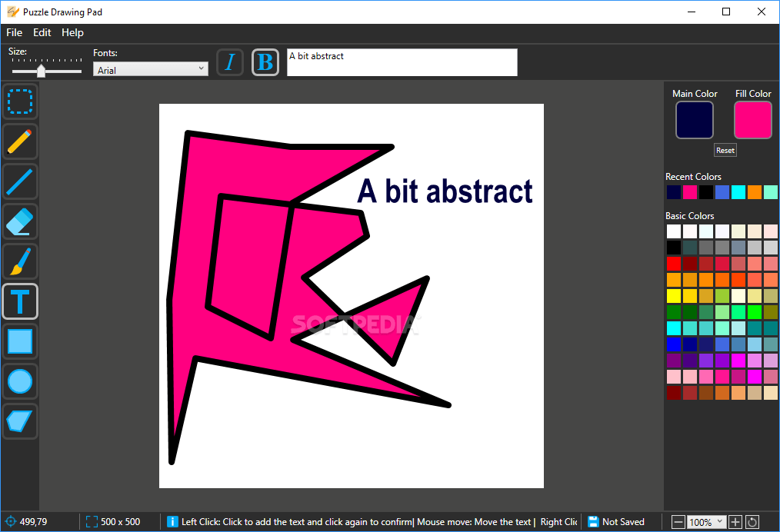Pick lime green from Basic Colors
Viewport: 780px width, 532px height.
(755, 311)
